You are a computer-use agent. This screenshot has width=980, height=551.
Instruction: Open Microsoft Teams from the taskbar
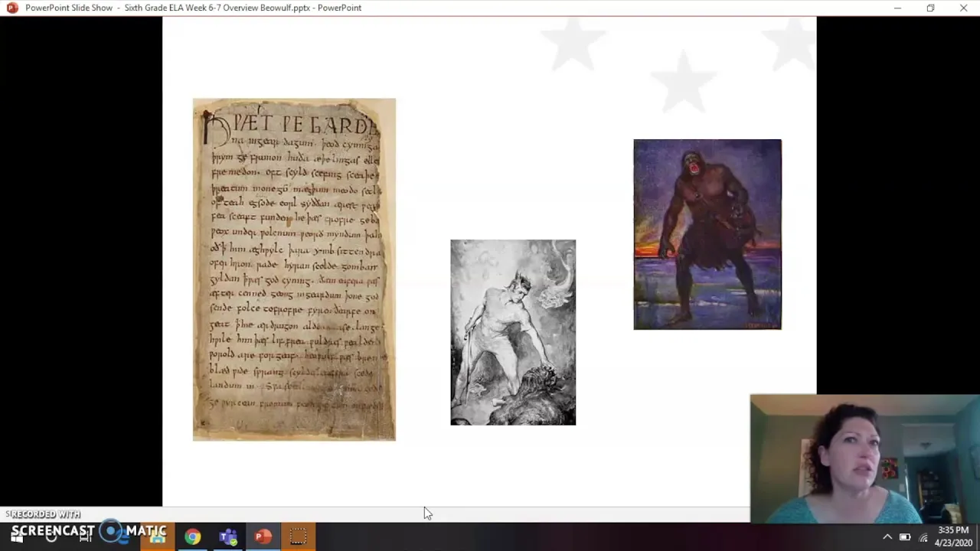click(x=227, y=537)
